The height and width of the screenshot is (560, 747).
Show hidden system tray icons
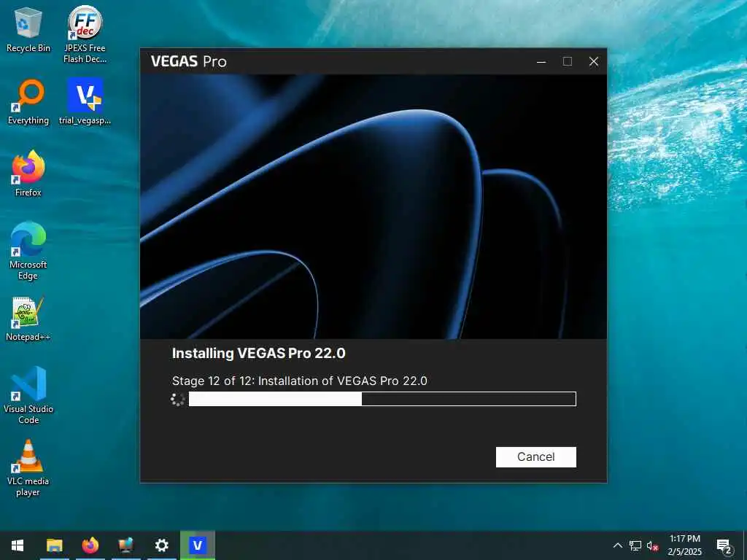(617, 545)
